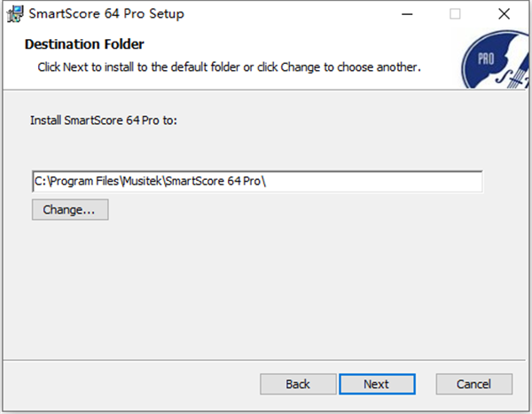Viewport: 532px width, 414px height.
Task: Click the 'Destination Folder' heading
Action: tap(84, 44)
